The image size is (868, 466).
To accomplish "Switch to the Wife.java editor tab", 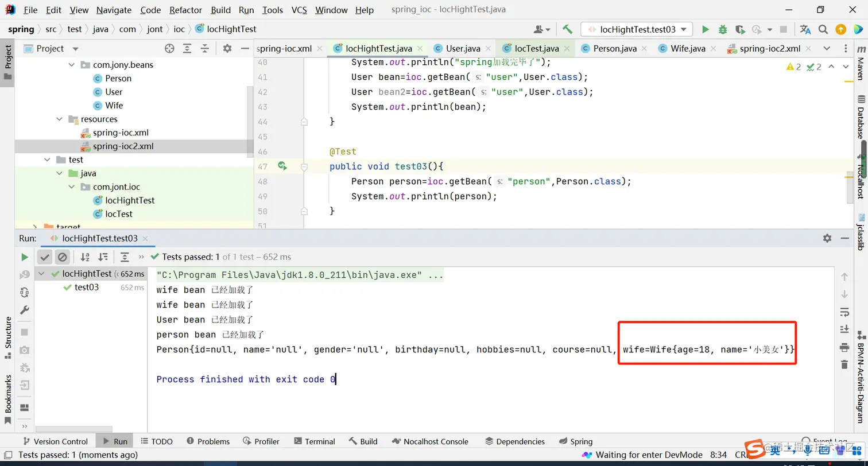I will click(x=687, y=49).
